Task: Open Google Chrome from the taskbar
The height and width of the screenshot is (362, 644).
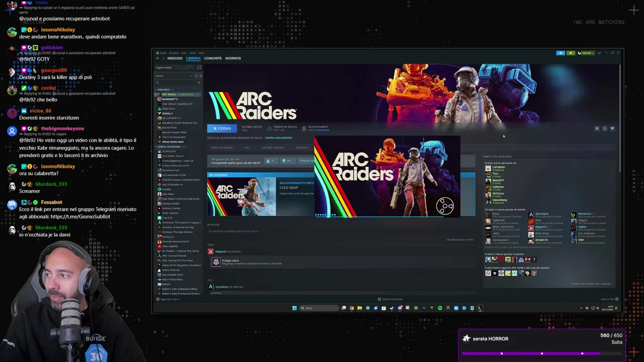Action: 352,308
